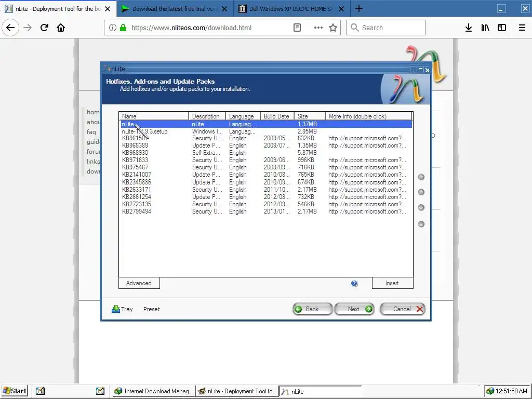
Task: Select the KB968930 hotfix row
Action: pyautogui.click(x=265, y=153)
